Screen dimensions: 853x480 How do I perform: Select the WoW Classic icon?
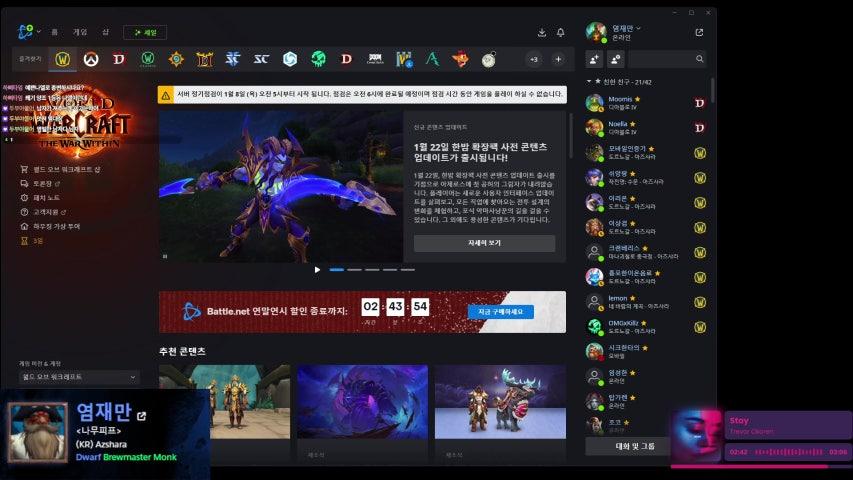pyautogui.click(x=147, y=59)
